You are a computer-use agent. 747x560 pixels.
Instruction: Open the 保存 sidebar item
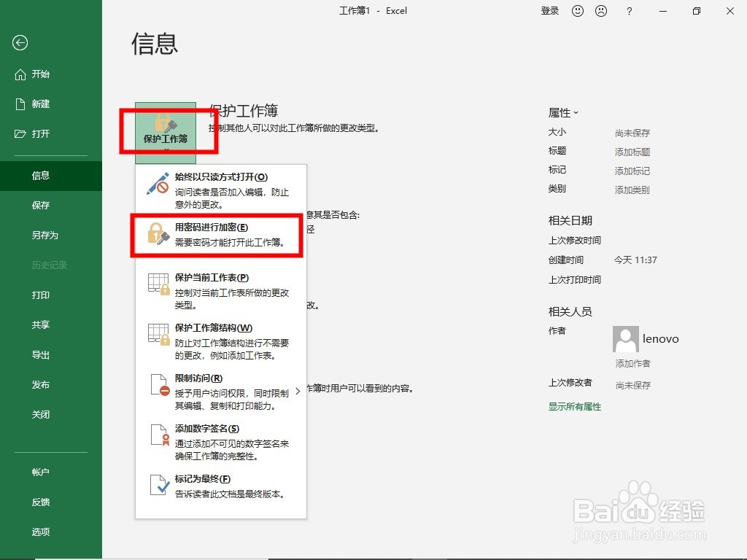pos(51,205)
